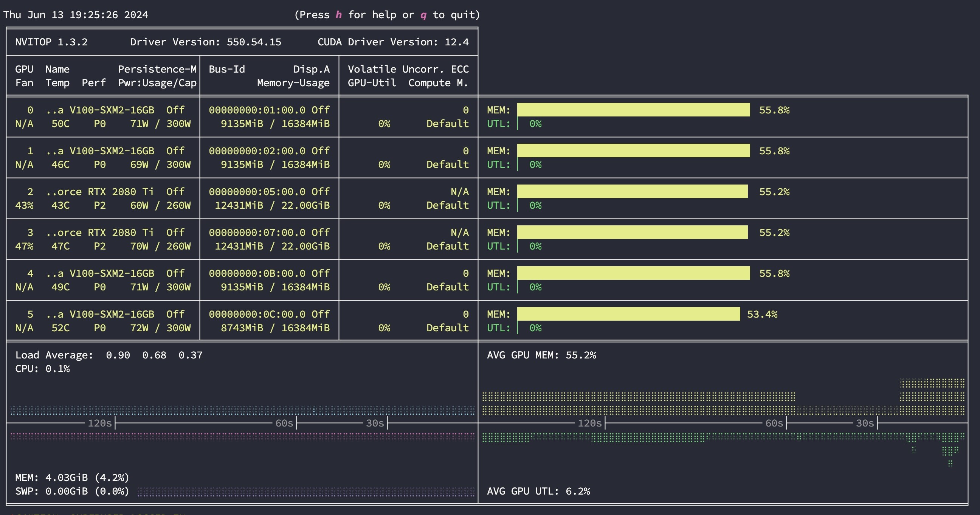
Task: Click the pink 'q' quit key hint
Action: click(x=423, y=15)
